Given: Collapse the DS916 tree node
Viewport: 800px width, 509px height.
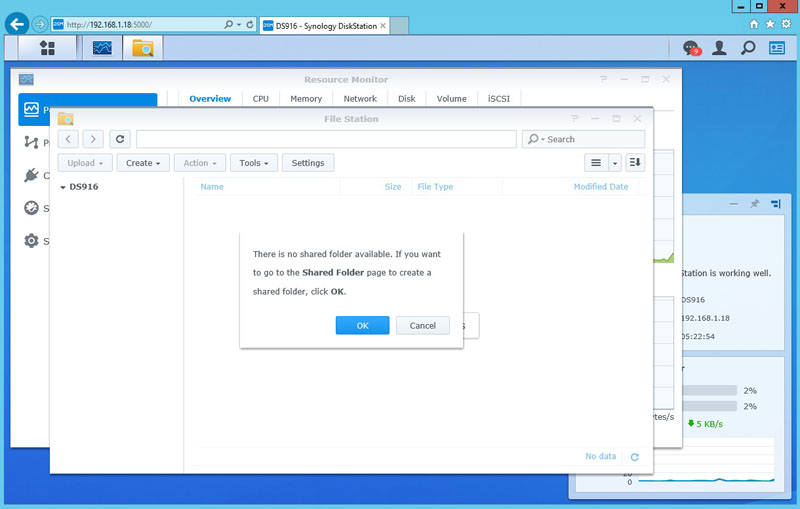Looking at the screenshot, I should tap(63, 187).
